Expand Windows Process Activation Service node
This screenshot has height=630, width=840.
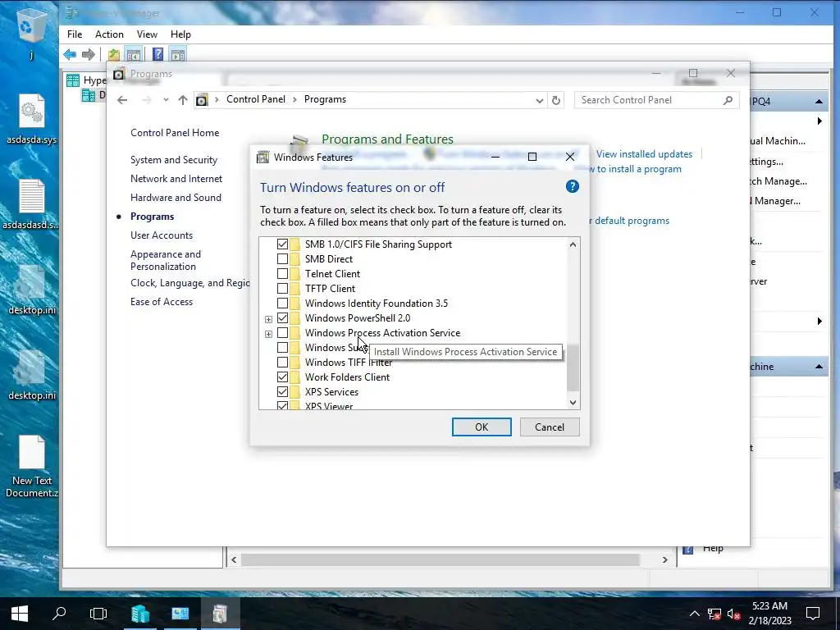pos(268,334)
